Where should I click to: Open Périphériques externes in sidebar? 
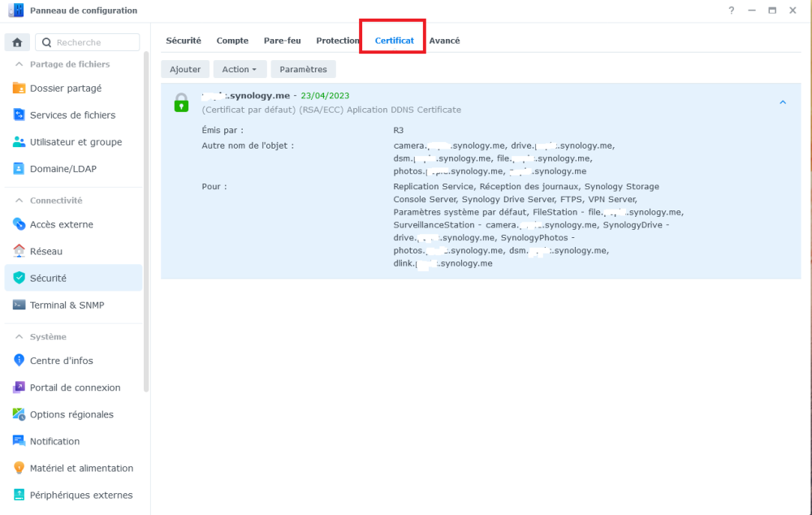pyautogui.click(x=74, y=496)
